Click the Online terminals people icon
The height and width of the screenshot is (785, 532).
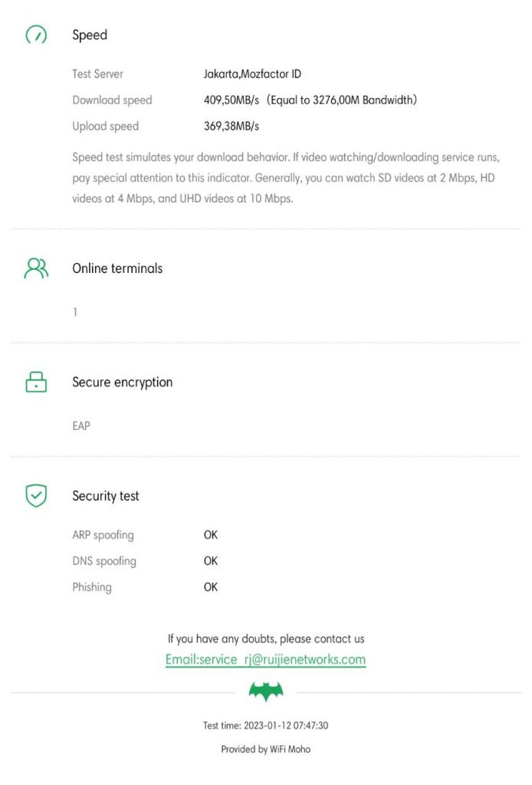pyautogui.click(x=36, y=268)
